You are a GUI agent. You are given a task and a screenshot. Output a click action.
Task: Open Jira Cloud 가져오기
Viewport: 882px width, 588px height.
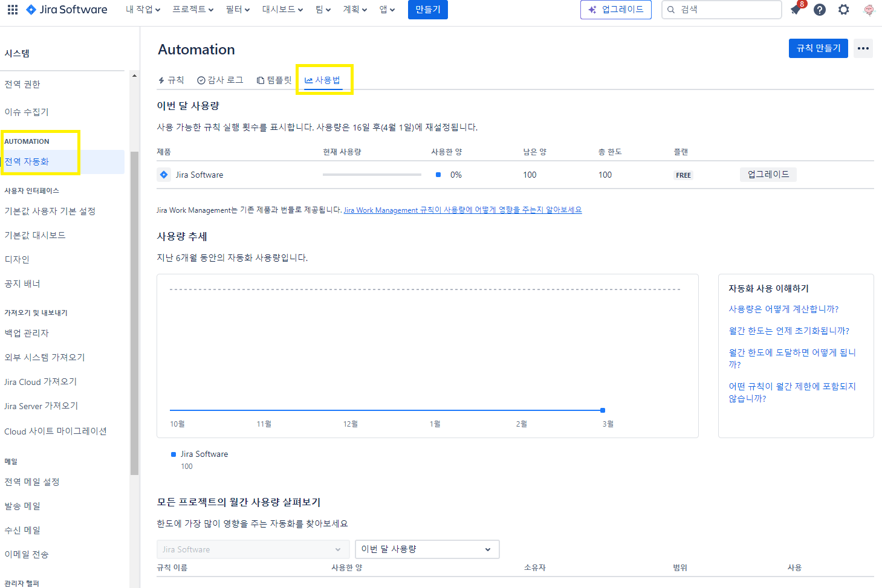click(41, 381)
